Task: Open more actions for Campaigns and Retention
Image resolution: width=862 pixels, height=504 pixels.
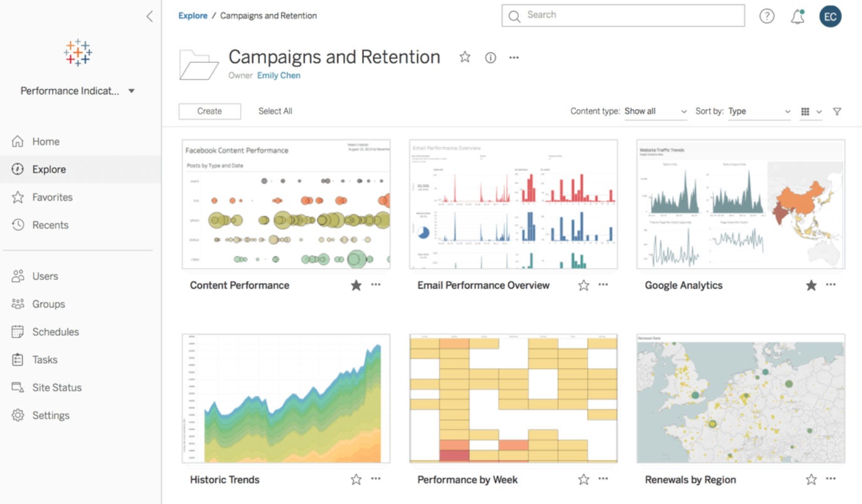Action: click(514, 58)
